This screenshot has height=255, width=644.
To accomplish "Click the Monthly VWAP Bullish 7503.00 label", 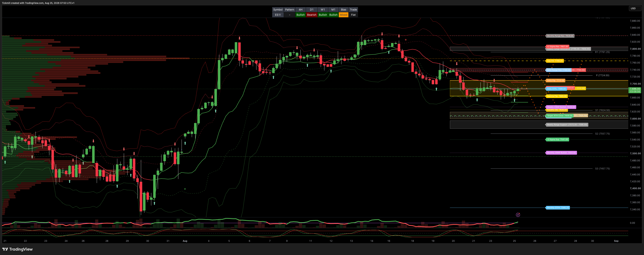I will pos(561,153).
